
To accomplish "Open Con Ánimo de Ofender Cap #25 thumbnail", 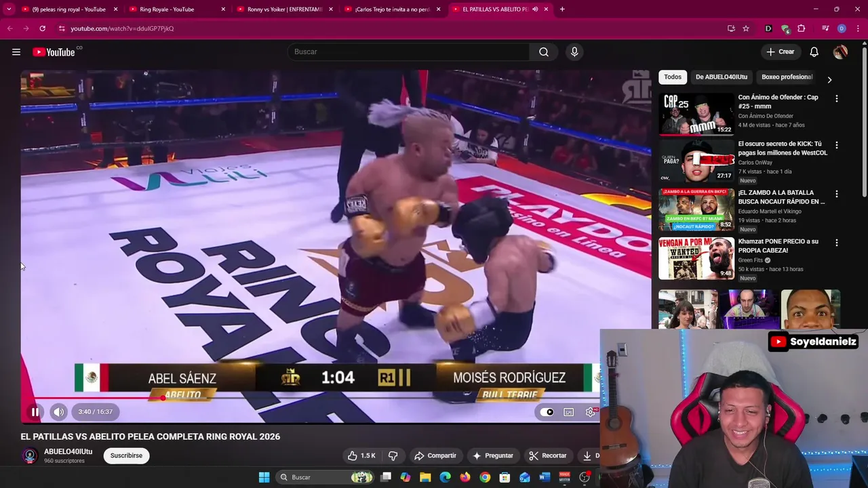I will click(x=696, y=114).
